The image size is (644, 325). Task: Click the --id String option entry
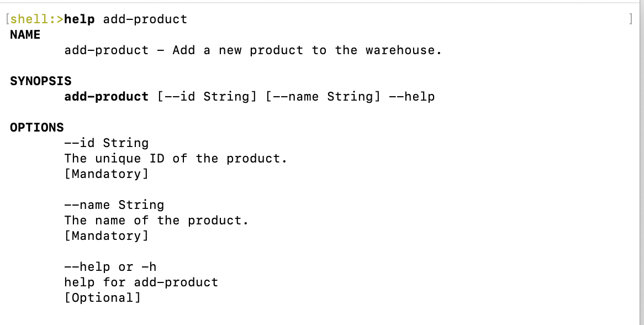(107, 143)
